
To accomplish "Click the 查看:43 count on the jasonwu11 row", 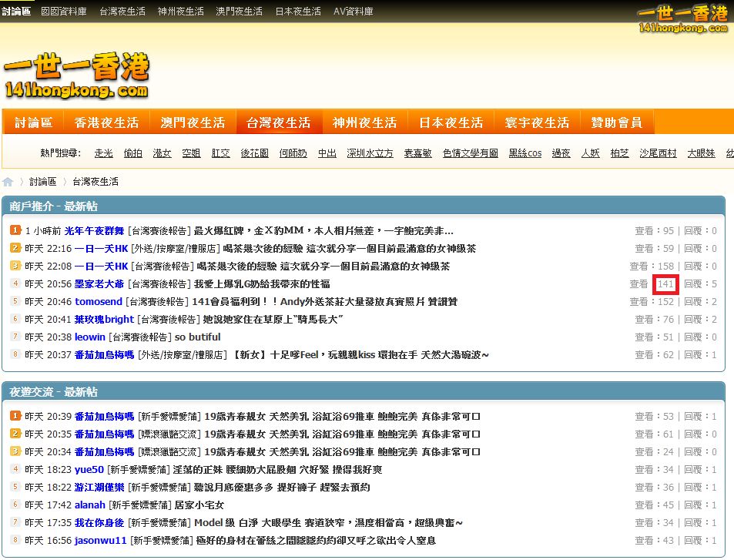I will click(x=655, y=541).
